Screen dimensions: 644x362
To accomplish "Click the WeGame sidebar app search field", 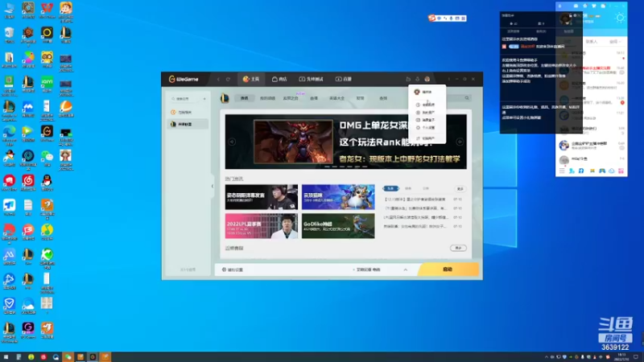I will (x=185, y=99).
